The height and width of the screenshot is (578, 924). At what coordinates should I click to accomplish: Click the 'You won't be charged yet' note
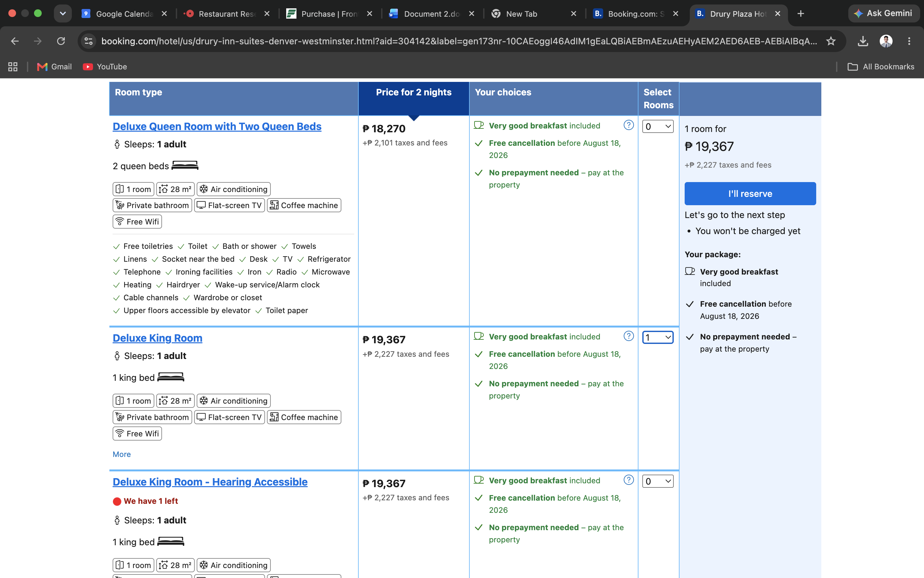click(x=748, y=231)
